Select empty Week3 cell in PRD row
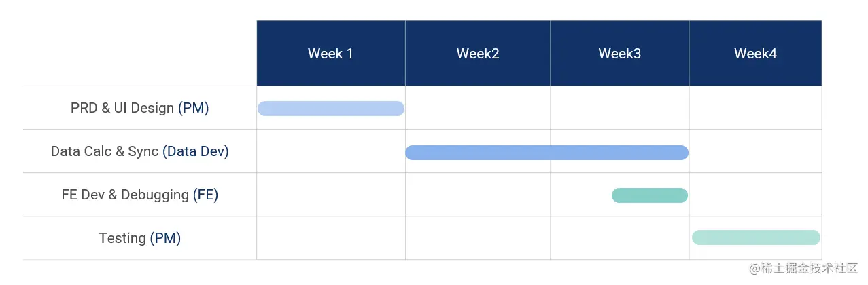The height and width of the screenshot is (285, 868). coord(619,108)
